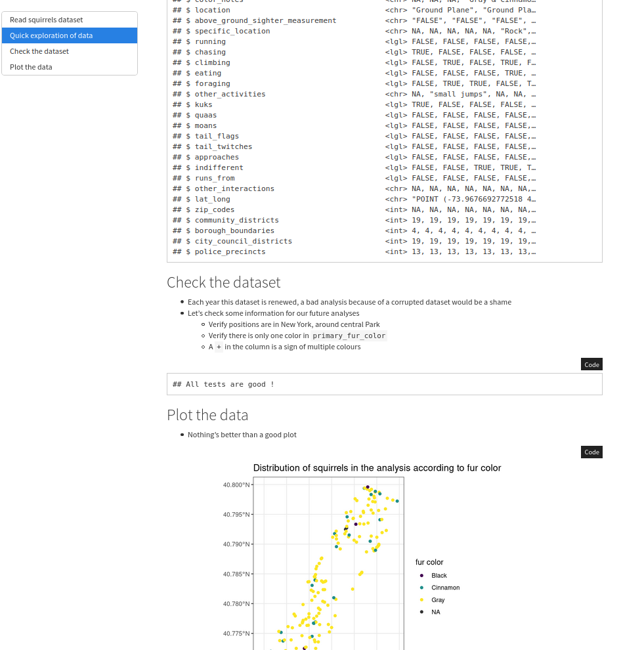Viewport: 644px width, 650px height.
Task: Click the 40.795°N axis label
Action: [236, 515]
